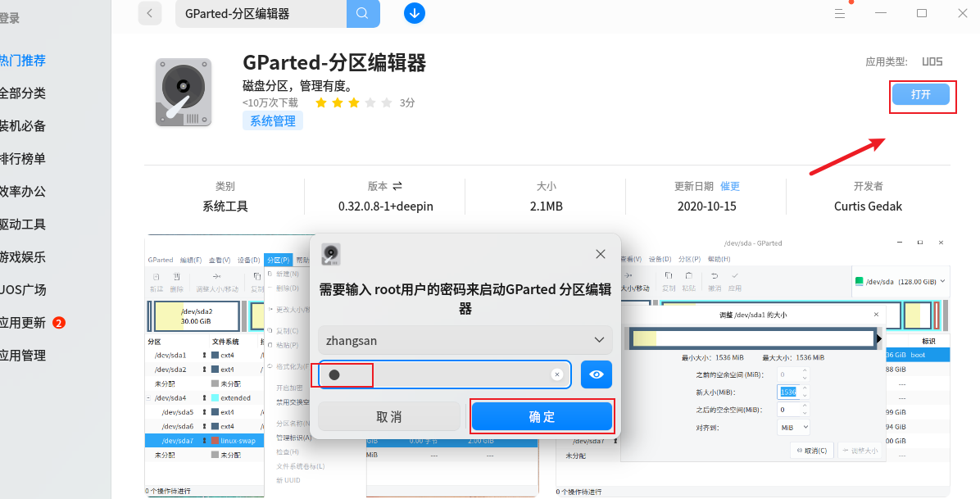The width and height of the screenshot is (980, 499).
Task: Open 应用管理 in the sidebar
Action: [22, 355]
